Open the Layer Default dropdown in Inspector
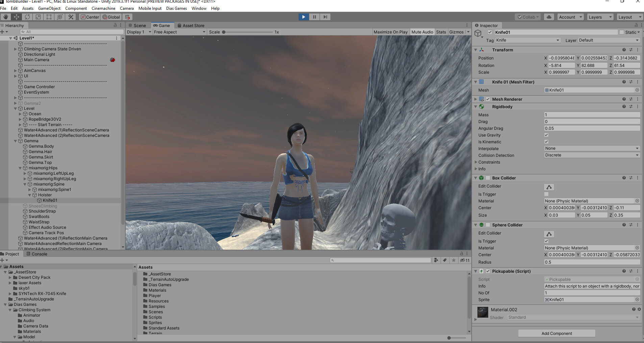Screen dimensions: 644x343 coord(608,40)
